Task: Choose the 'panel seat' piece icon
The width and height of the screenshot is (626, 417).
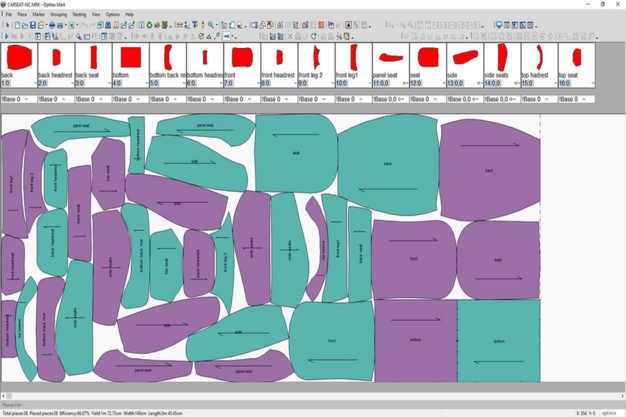Action: (x=389, y=58)
